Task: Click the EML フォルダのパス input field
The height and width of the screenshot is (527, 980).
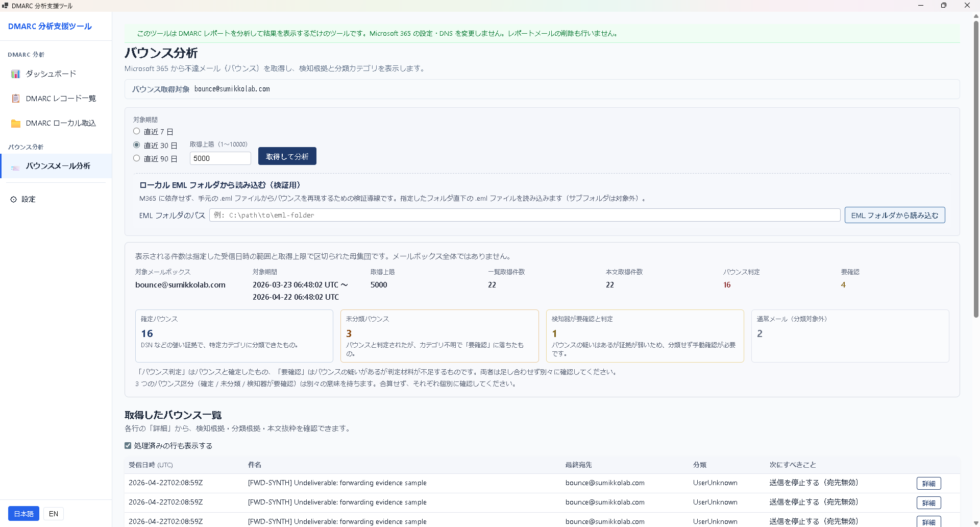Action: 525,215
